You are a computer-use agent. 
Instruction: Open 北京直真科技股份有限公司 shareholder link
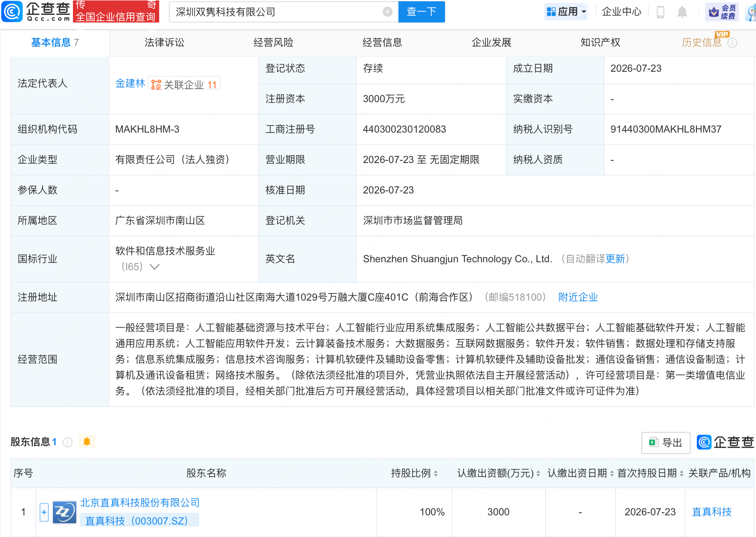coord(140,503)
